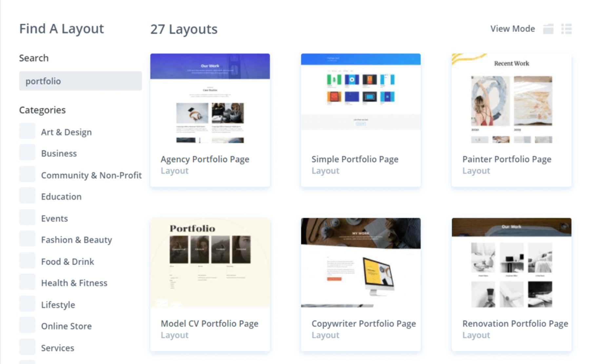Click the search field containing portfolio
Screen dimensions: 590x364
[x=80, y=81]
